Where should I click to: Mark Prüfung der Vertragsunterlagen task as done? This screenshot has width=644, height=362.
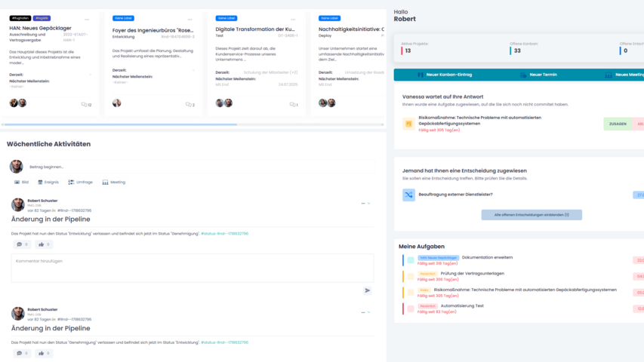(411, 276)
